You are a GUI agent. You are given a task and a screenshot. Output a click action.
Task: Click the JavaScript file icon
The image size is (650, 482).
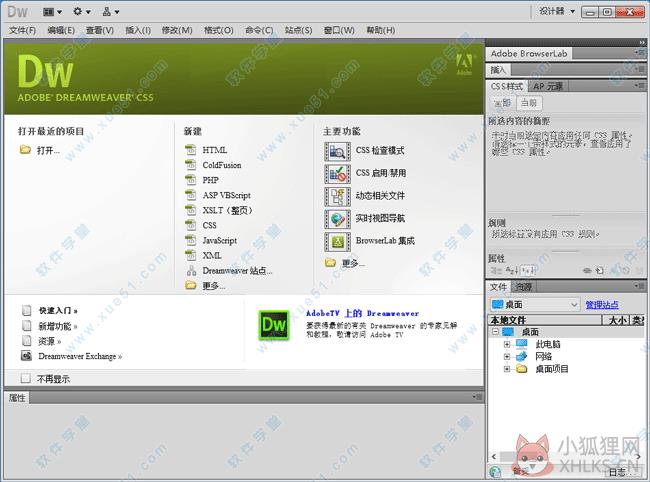[190, 240]
